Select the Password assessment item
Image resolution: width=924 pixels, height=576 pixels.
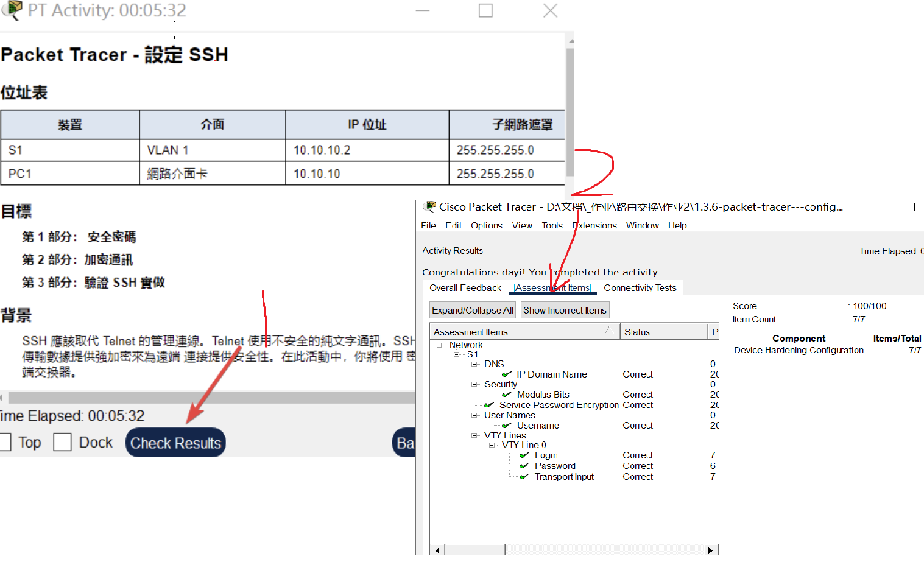pyautogui.click(x=555, y=466)
